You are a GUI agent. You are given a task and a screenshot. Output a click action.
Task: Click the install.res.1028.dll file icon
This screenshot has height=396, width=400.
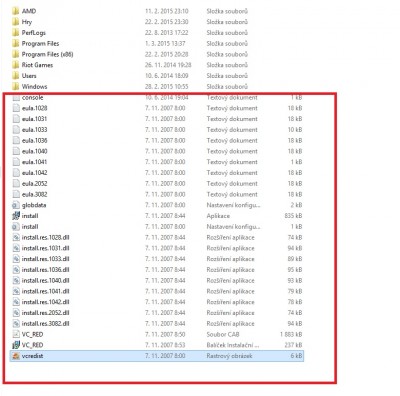pos(16,237)
